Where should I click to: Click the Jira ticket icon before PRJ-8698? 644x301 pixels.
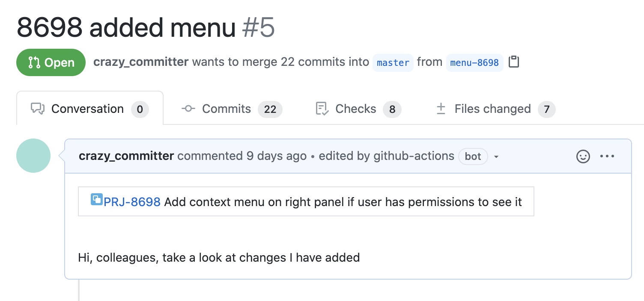coord(97,200)
